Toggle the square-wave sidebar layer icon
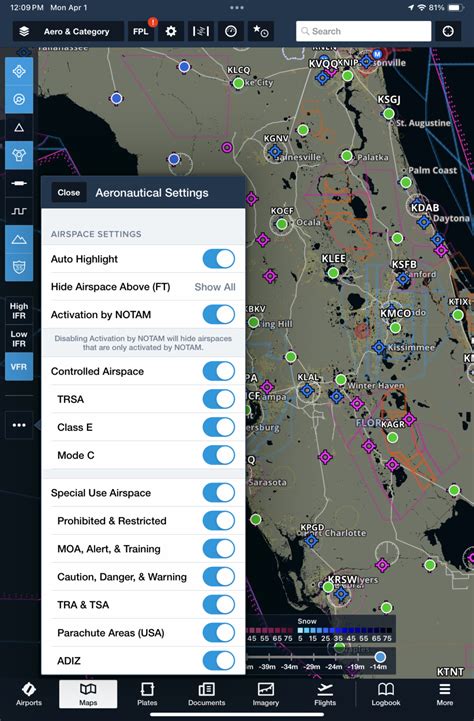This screenshot has width=474, height=721. 19,211
